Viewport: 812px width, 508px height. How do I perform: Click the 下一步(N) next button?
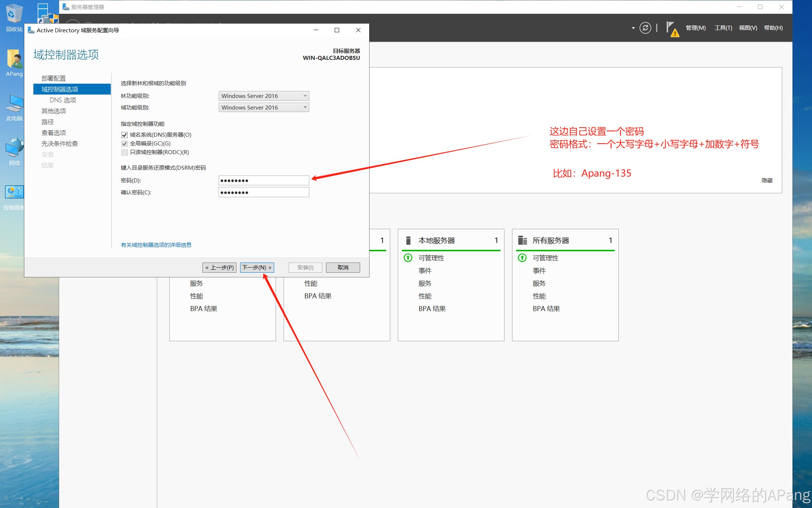[257, 268]
